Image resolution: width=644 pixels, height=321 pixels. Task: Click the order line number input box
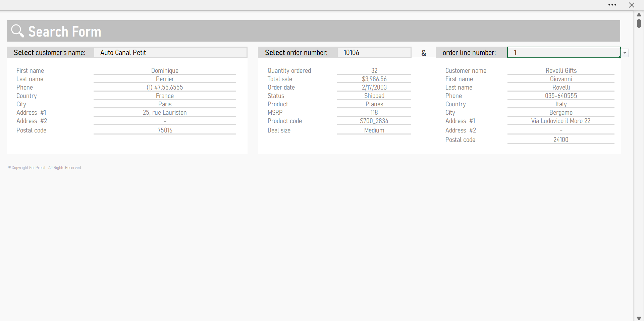(x=563, y=53)
